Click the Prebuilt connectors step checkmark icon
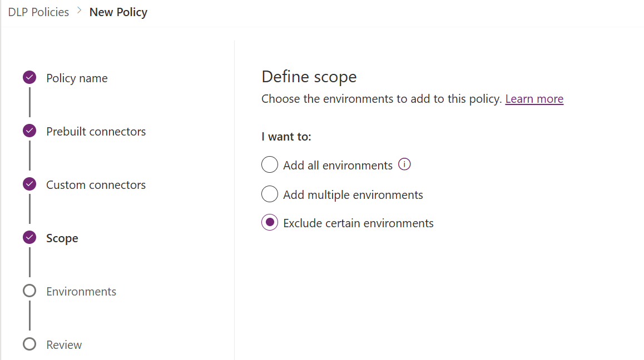The height and width of the screenshot is (360, 644). 29,131
